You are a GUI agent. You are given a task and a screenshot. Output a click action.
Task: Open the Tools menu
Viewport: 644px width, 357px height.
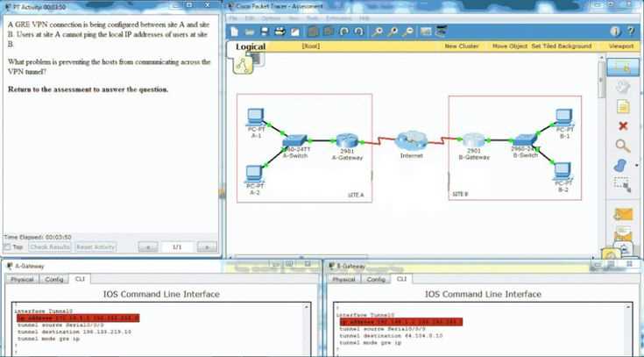coord(312,18)
